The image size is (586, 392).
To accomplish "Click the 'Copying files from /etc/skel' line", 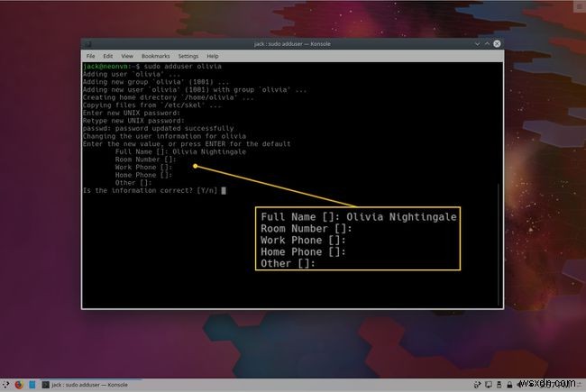I will pyautogui.click(x=151, y=105).
